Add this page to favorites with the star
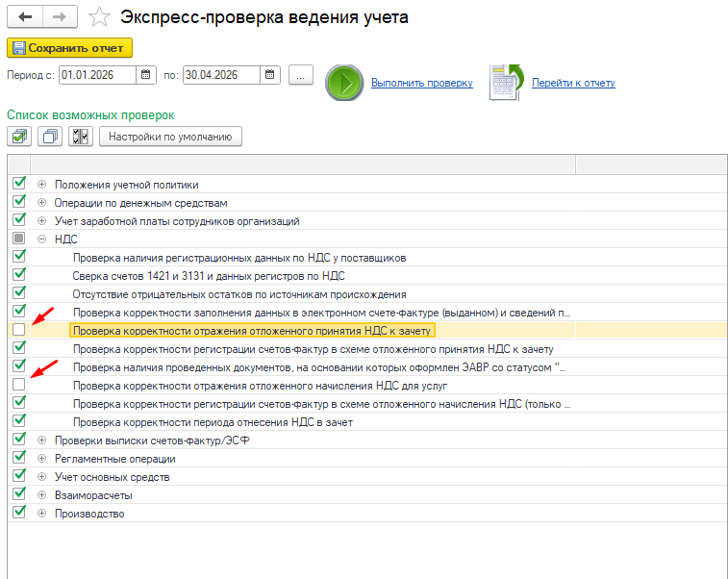This screenshot has height=579, width=728. click(98, 17)
